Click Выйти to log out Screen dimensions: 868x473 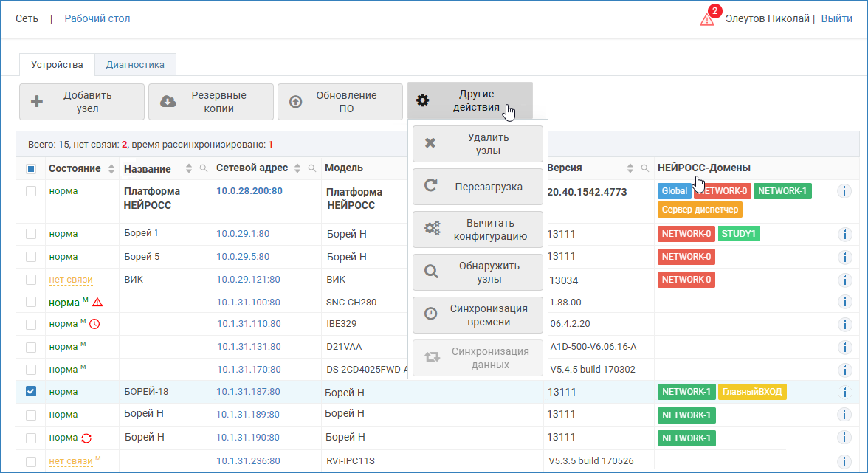click(x=836, y=18)
